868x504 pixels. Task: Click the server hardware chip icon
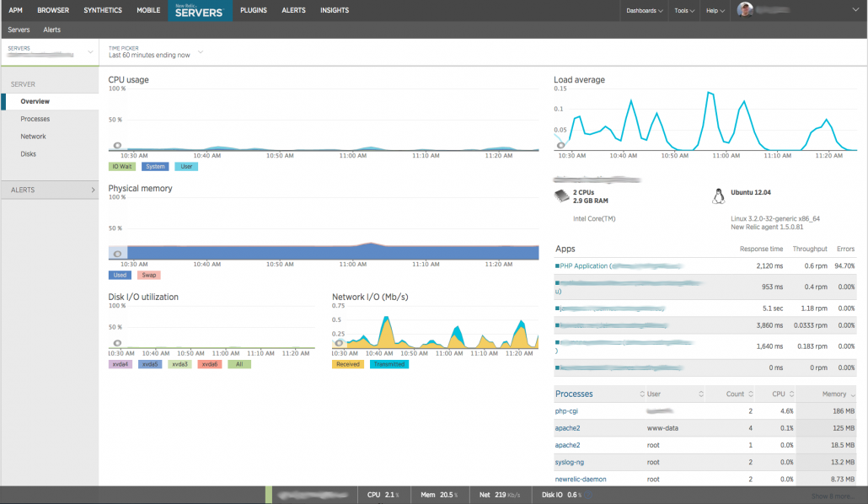(562, 196)
